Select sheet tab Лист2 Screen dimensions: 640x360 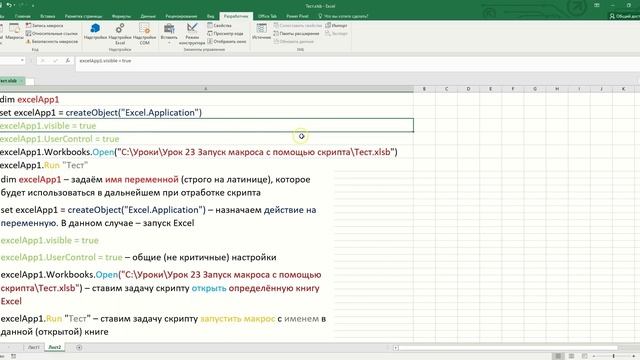coord(55,347)
